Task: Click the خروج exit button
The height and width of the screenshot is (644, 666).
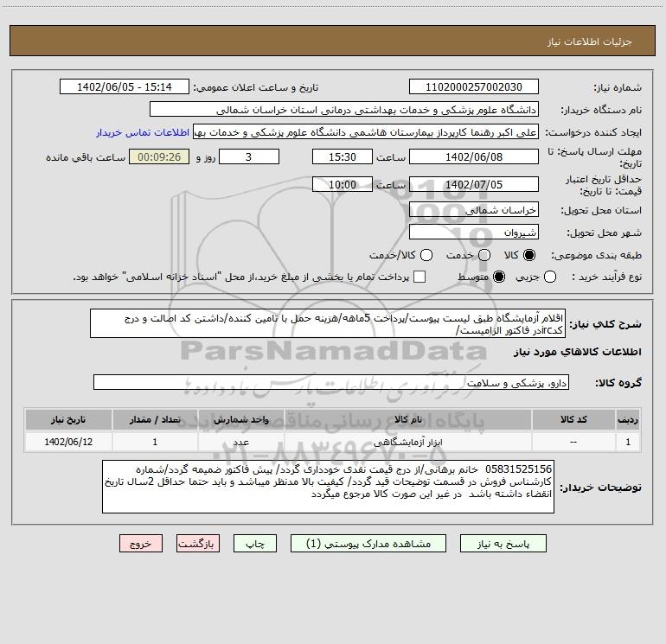Action: (x=141, y=544)
